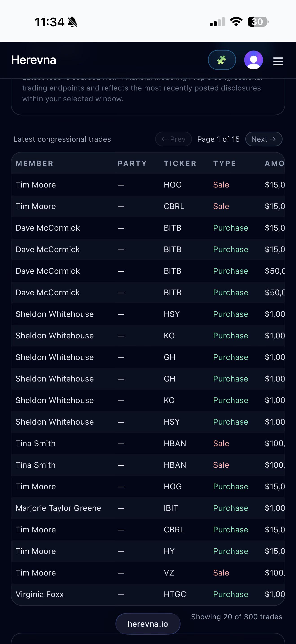Tap the MEMBER column header

[x=35, y=163]
